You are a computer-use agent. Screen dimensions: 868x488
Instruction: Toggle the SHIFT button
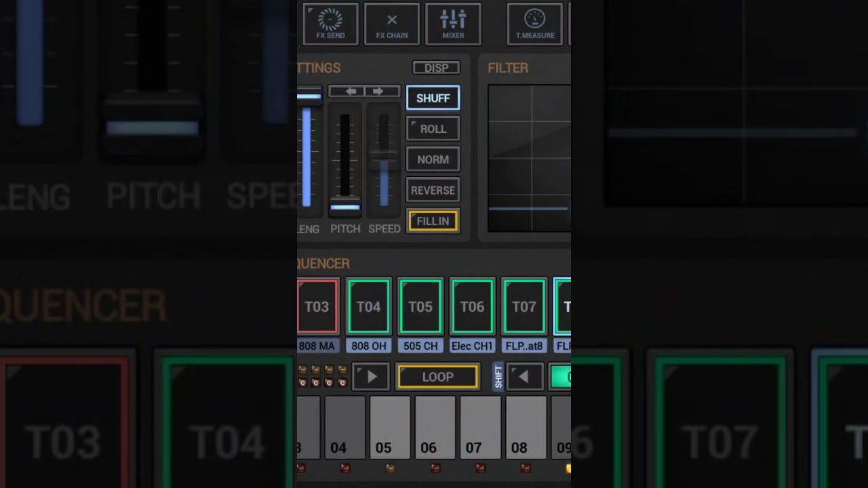[x=498, y=377]
